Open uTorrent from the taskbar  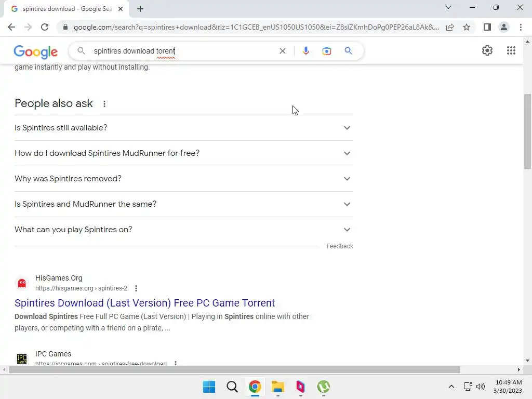pos(323,387)
